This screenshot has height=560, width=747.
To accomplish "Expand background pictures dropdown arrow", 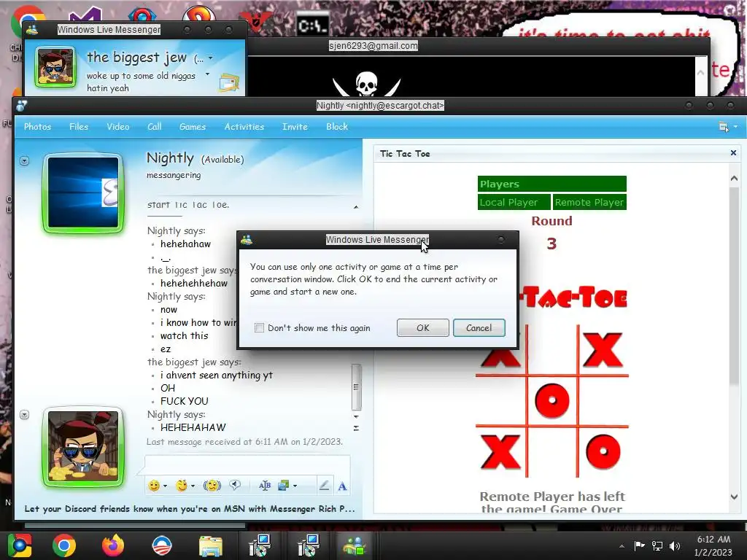I will [x=295, y=486].
